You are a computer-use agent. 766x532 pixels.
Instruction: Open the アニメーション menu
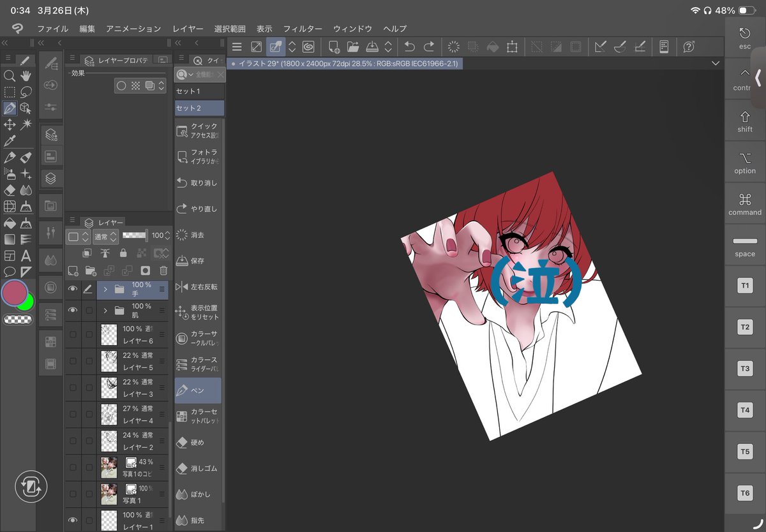click(134, 29)
